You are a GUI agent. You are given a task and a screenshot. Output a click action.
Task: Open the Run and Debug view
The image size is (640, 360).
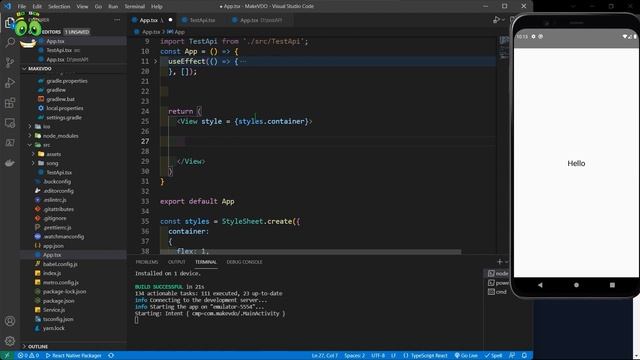(10, 82)
